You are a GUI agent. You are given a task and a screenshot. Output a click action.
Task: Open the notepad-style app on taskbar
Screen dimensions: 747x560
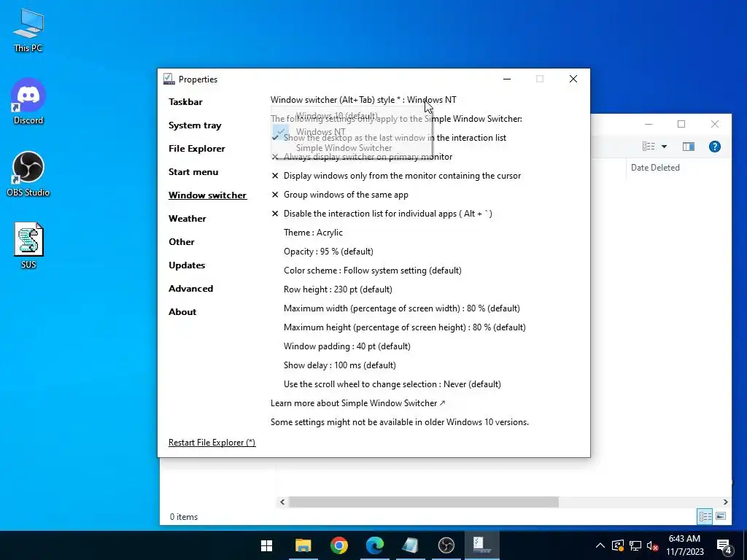[x=410, y=545]
